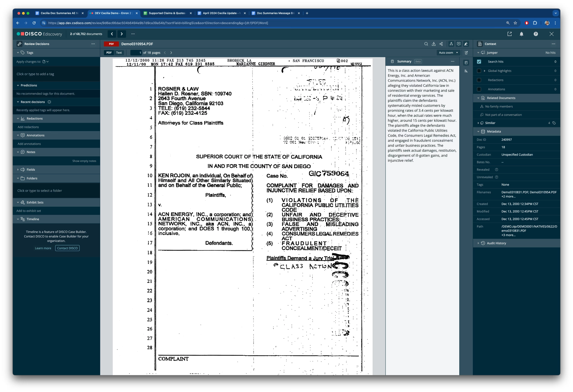Toggle the highlighter markup tool icon

tap(466, 44)
